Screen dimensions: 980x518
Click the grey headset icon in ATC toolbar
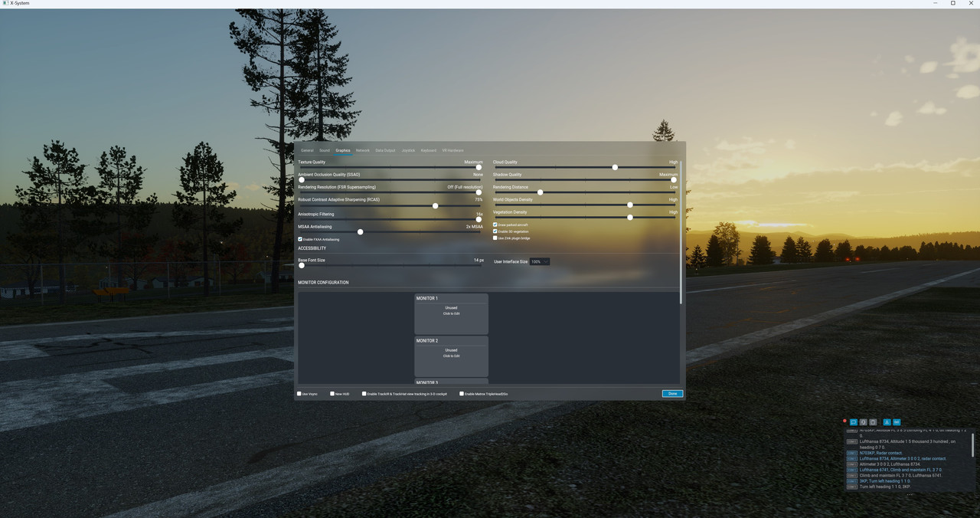coord(863,422)
